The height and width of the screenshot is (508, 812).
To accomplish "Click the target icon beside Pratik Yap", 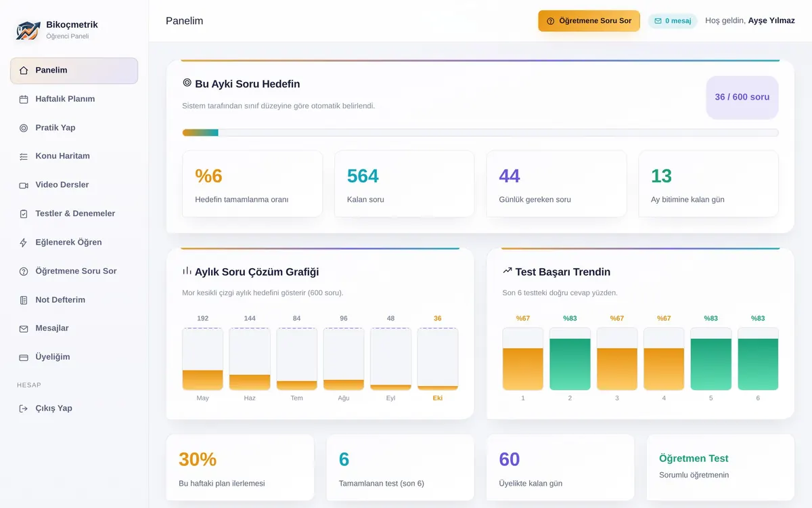I will [24, 128].
